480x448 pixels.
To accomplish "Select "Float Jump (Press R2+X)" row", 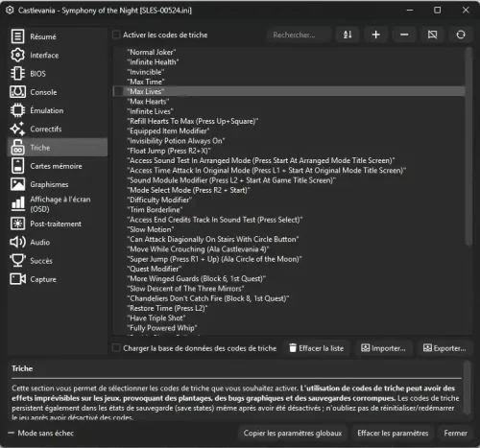I will [289, 151].
